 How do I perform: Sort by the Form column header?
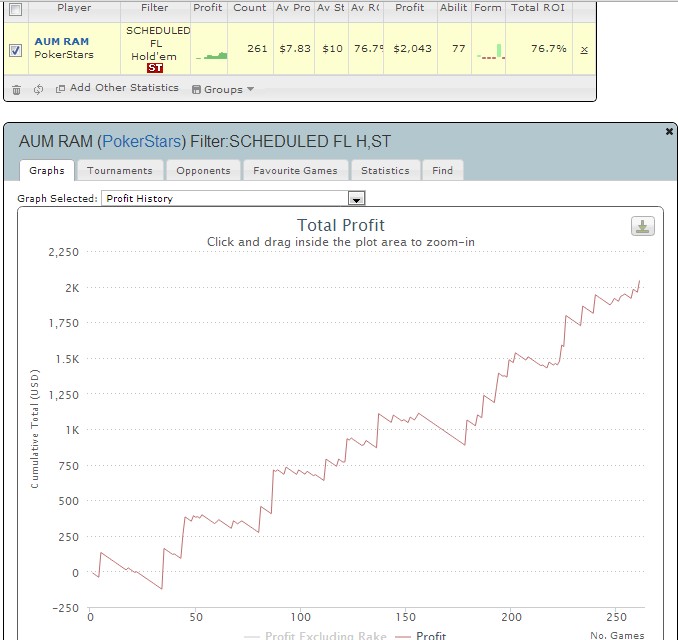click(488, 8)
